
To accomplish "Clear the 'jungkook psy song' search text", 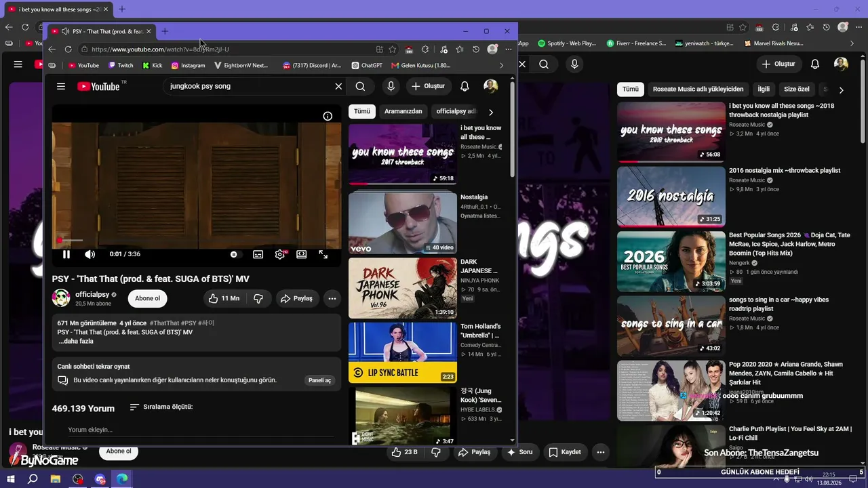I will coord(338,86).
